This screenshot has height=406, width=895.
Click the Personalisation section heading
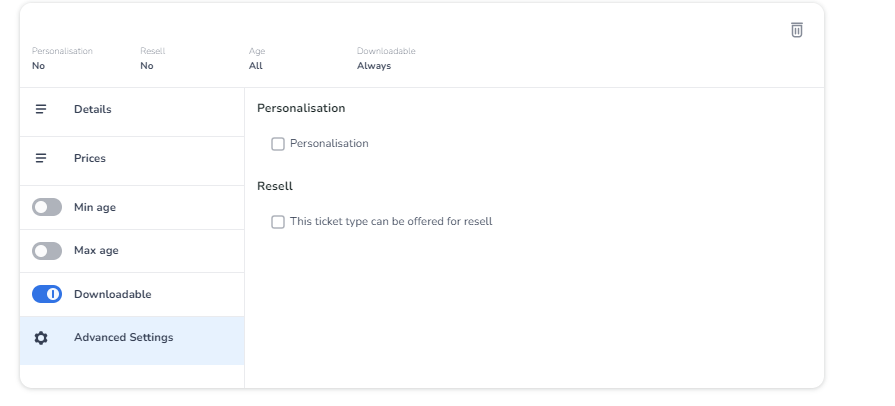point(301,108)
